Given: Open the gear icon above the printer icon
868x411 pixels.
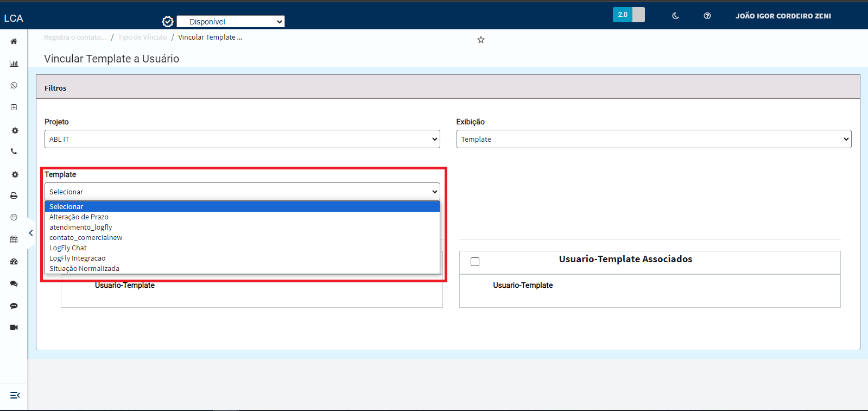Looking at the screenshot, I should (x=15, y=174).
